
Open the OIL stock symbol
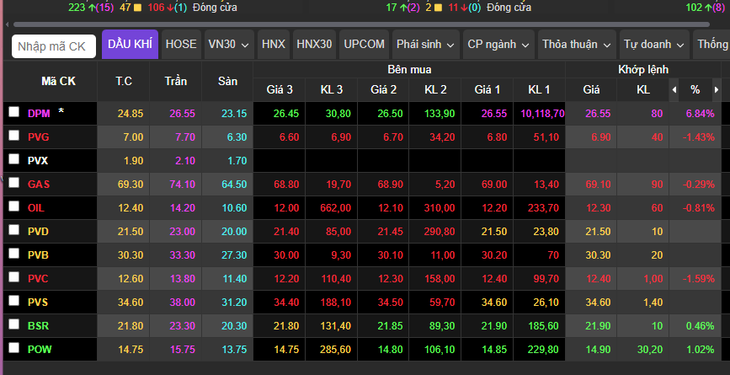pyautogui.click(x=36, y=208)
